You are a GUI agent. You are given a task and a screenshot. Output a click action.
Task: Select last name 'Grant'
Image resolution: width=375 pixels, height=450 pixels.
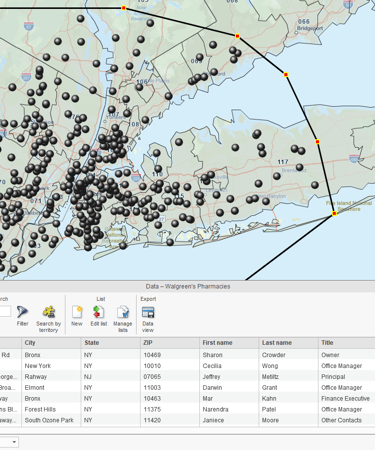(x=269, y=388)
